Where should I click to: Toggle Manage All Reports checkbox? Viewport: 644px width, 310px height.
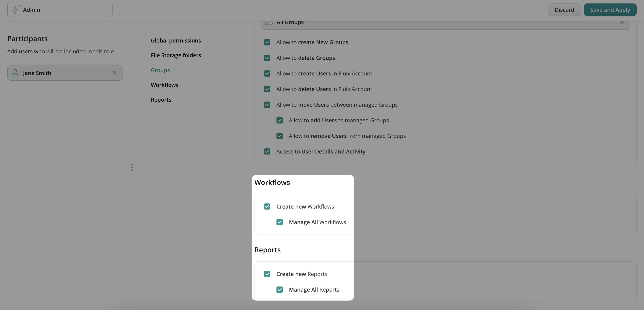click(280, 290)
